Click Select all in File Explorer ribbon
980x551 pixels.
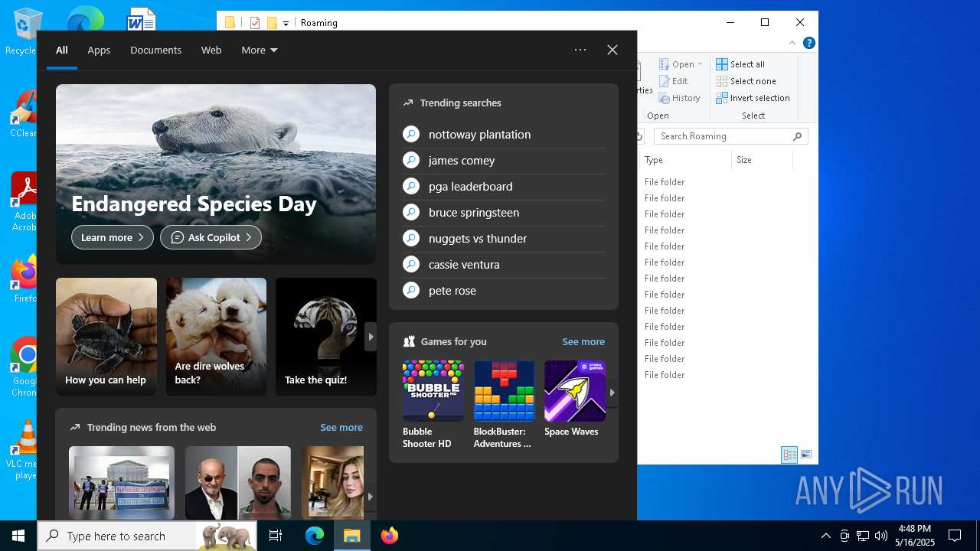click(740, 64)
